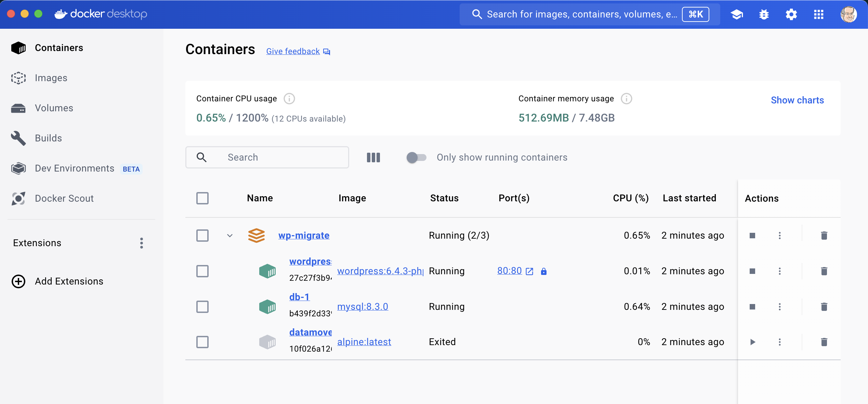Click the Give feedback link
Viewport: 868px width, 404px height.
pos(293,51)
